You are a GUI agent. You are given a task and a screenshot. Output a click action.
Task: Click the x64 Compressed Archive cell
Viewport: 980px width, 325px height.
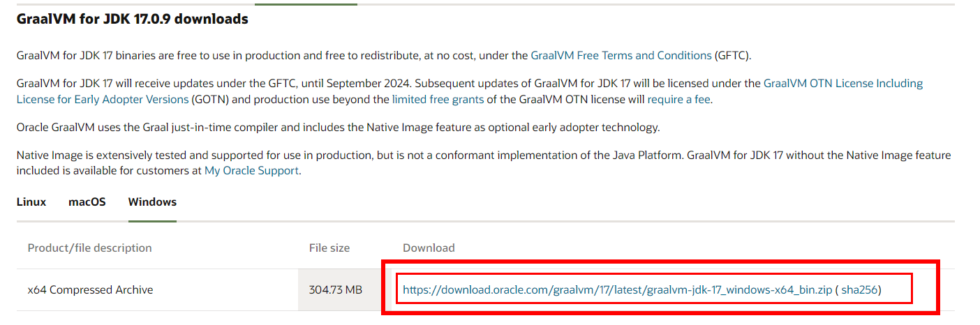click(90, 289)
